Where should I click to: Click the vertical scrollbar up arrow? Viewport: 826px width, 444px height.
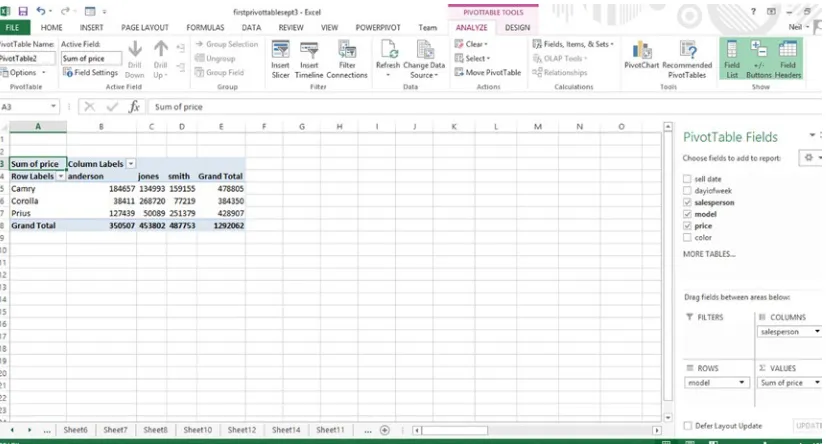667,127
